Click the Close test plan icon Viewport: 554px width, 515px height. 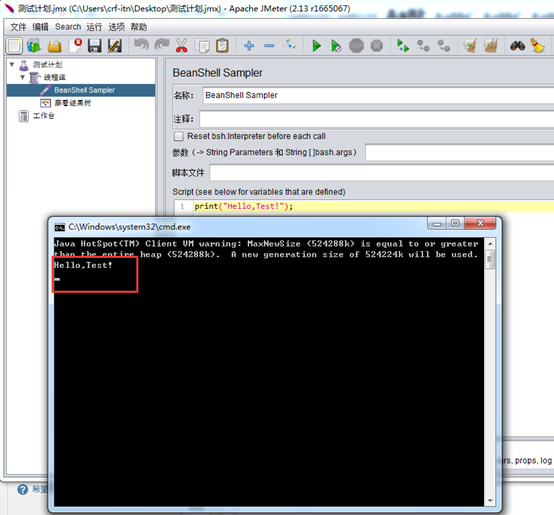point(75,46)
